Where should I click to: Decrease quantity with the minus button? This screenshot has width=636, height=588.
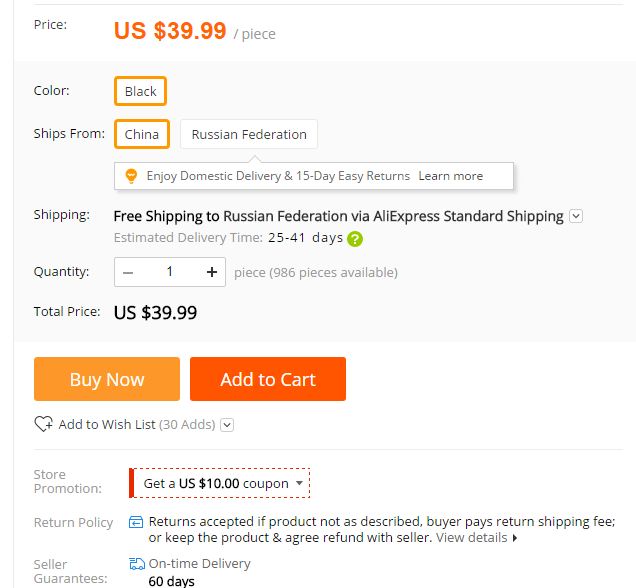pos(128,272)
